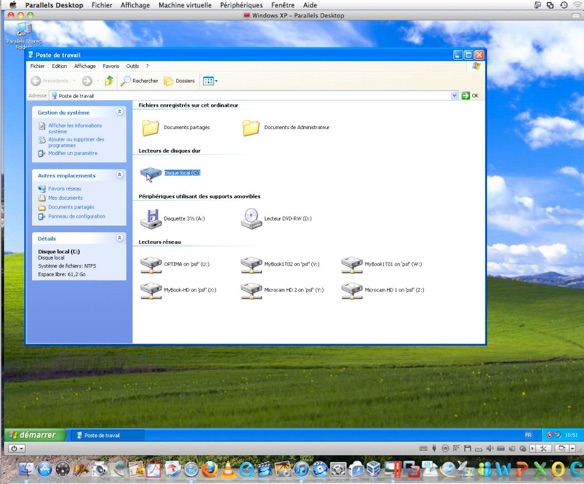Open the Favoris menu

(x=111, y=66)
